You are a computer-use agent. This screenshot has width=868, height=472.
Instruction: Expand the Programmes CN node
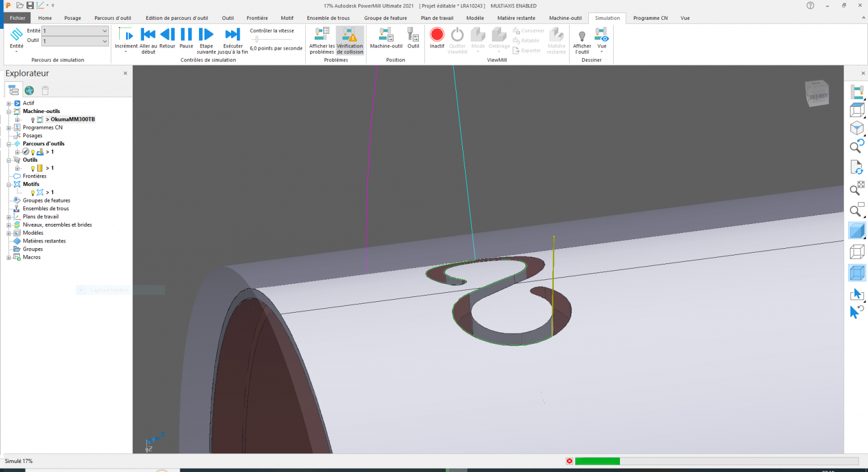coord(9,128)
